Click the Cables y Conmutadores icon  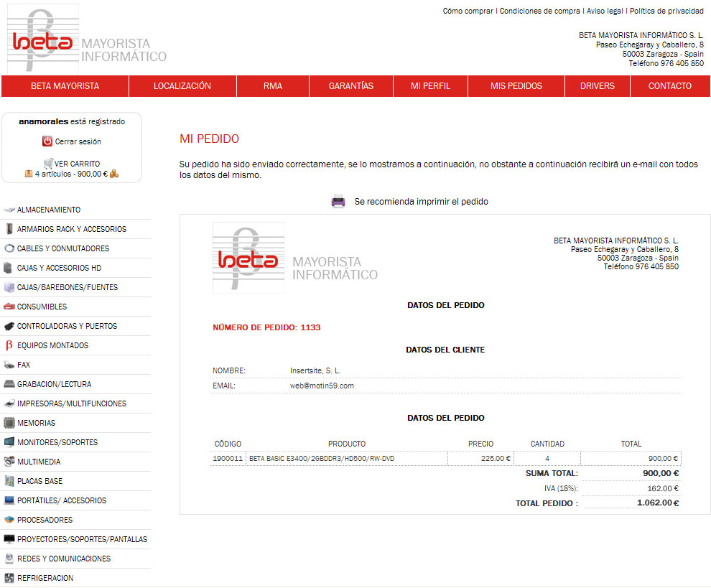click(x=9, y=248)
